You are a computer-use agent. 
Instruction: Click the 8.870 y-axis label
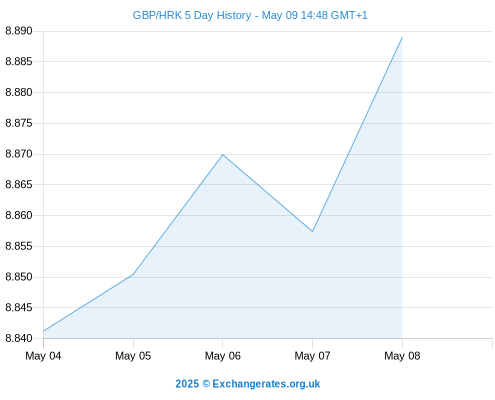pos(19,154)
